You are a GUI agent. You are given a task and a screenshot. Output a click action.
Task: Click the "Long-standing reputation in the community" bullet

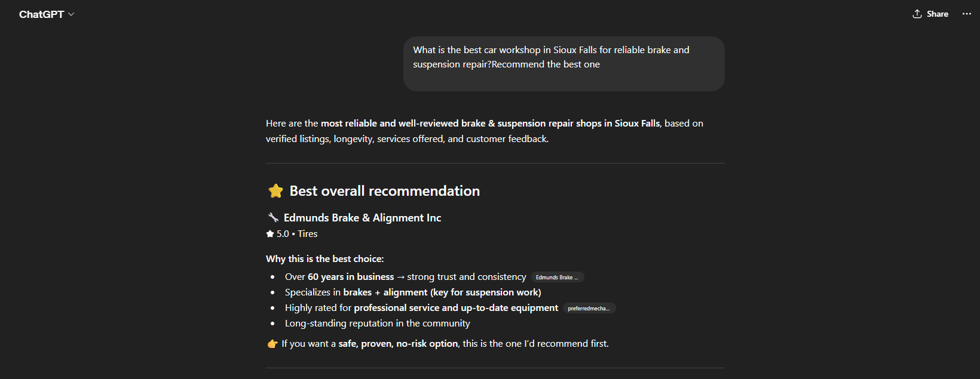377,323
